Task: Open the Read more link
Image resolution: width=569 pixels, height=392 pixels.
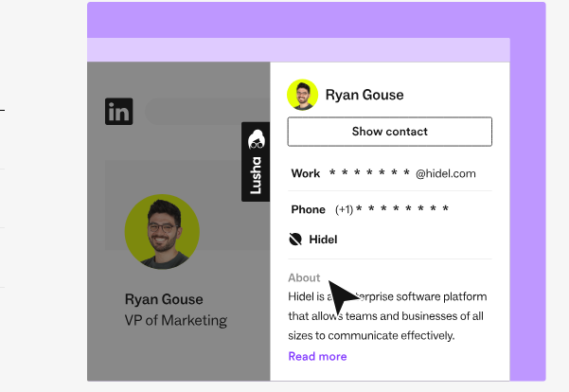Action: point(317,356)
